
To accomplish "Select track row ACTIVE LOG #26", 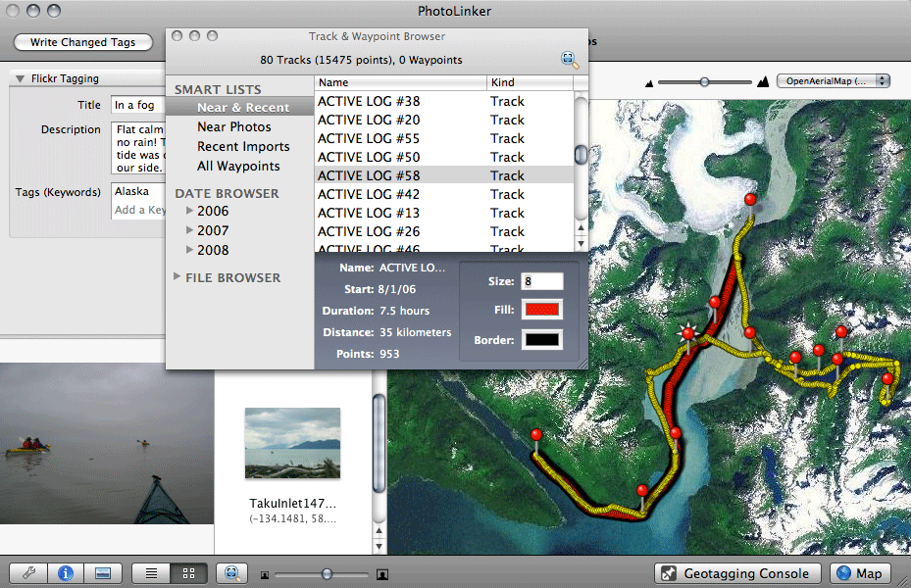I will (x=444, y=231).
